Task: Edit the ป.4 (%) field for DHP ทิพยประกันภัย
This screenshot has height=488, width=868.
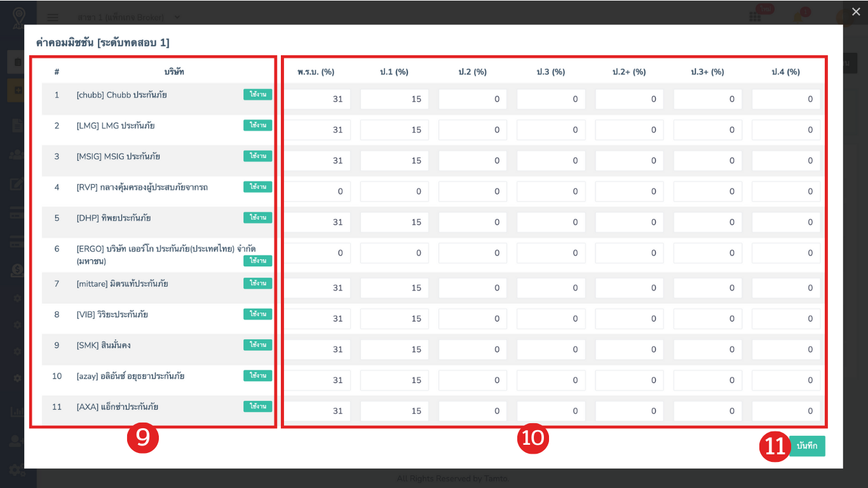Action: click(x=786, y=222)
